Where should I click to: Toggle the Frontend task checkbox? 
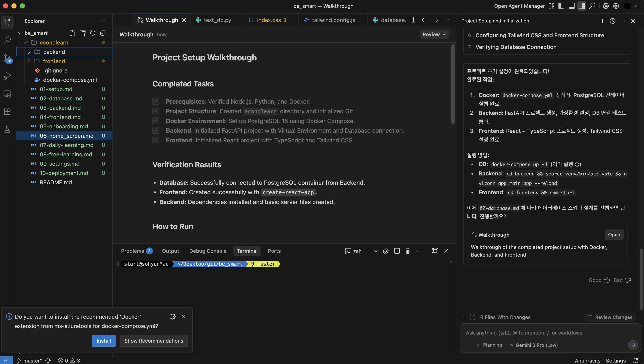(156, 140)
